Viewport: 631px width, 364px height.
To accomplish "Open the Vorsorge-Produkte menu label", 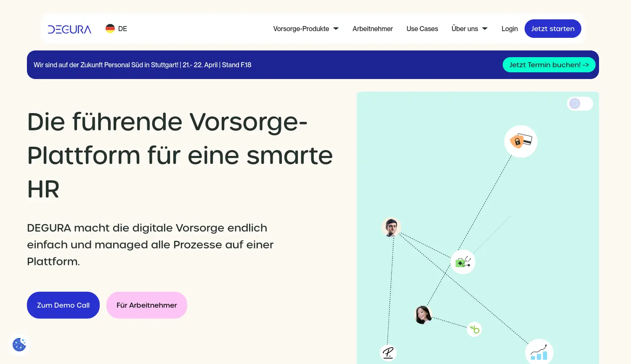I will (301, 29).
